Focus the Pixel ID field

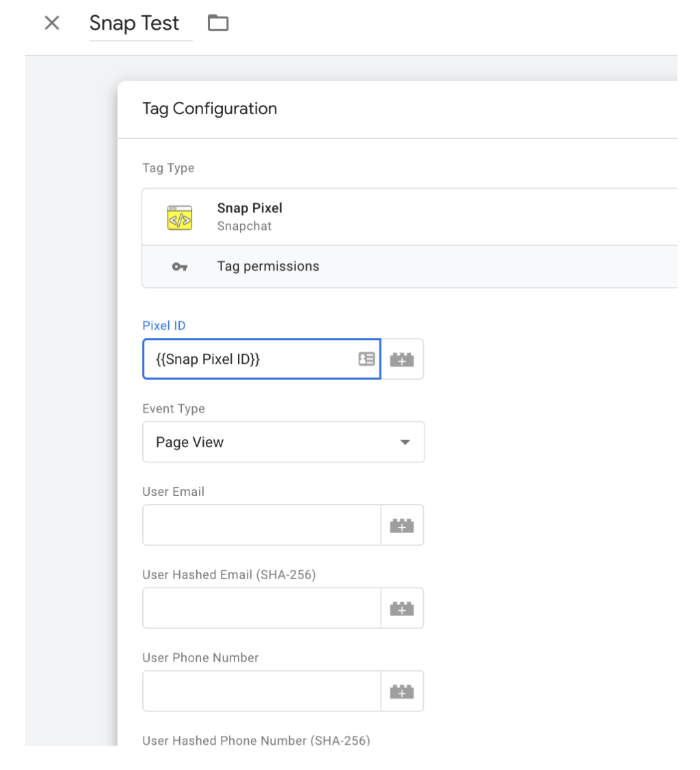(262, 359)
